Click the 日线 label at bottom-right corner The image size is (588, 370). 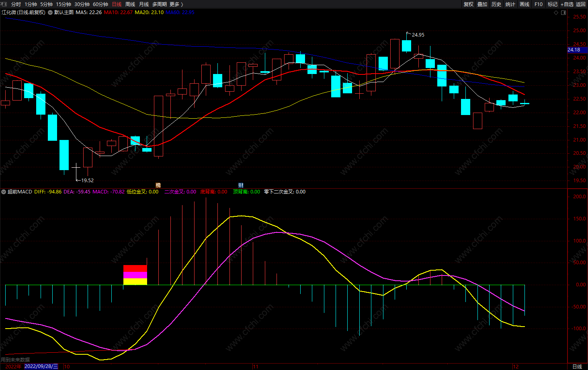pos(577,366)
